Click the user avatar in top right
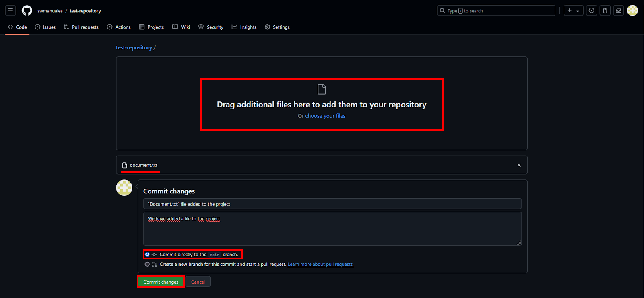 [632, 11]
